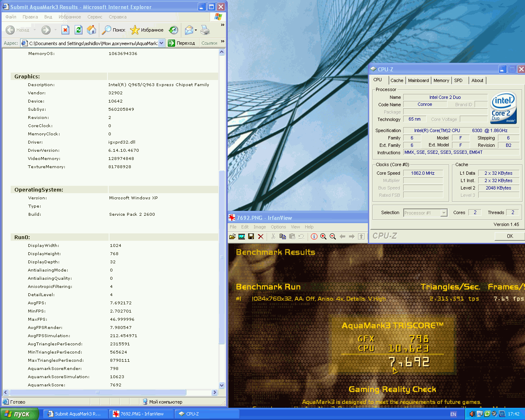525x420 pixels.
Task: Click the Refresh icon in Internet Explorer
Action: 78,30
